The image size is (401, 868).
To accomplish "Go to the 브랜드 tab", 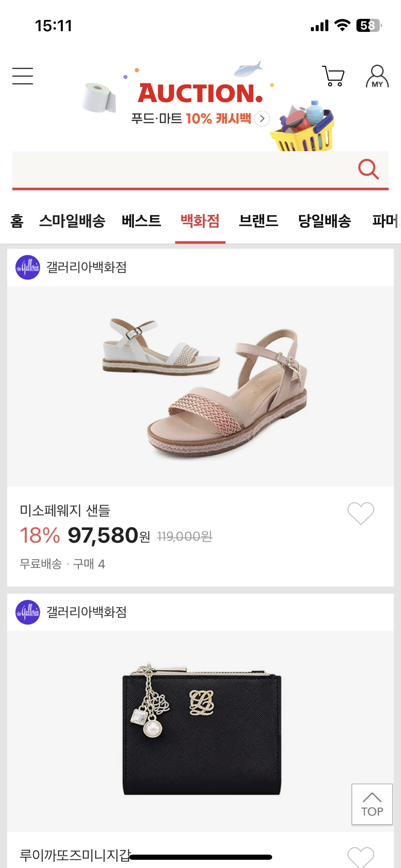I will (258, 221).
